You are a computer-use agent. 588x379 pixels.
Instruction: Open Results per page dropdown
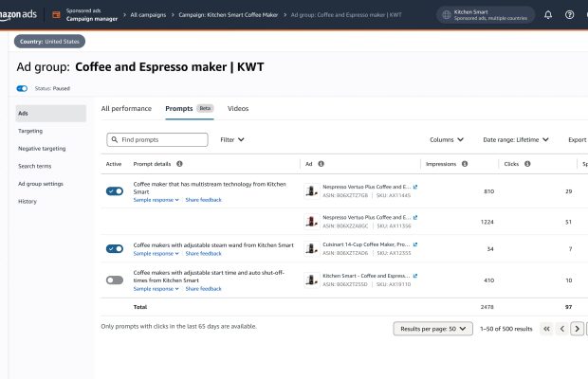coord(432,329)
